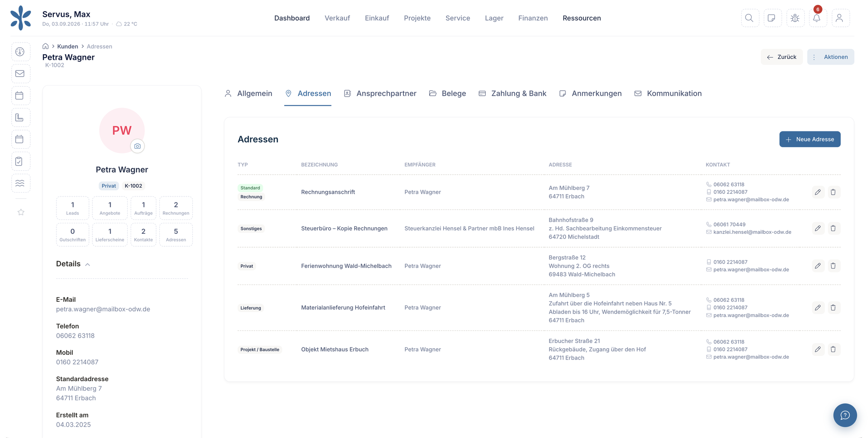The height and width of the screenshot is (438, 868).
Task: Open the help chat bubble
Action: click(845, 415)
